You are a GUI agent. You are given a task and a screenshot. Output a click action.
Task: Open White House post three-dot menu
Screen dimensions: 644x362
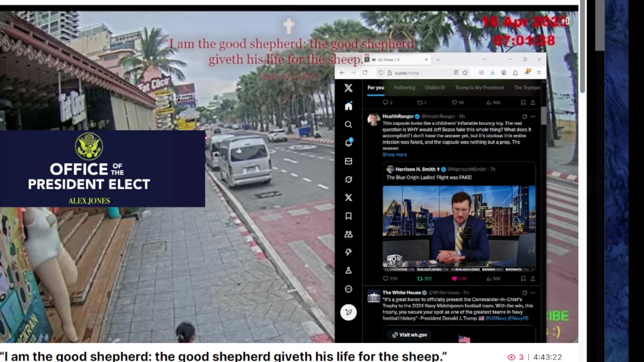[x=533, y=293]
